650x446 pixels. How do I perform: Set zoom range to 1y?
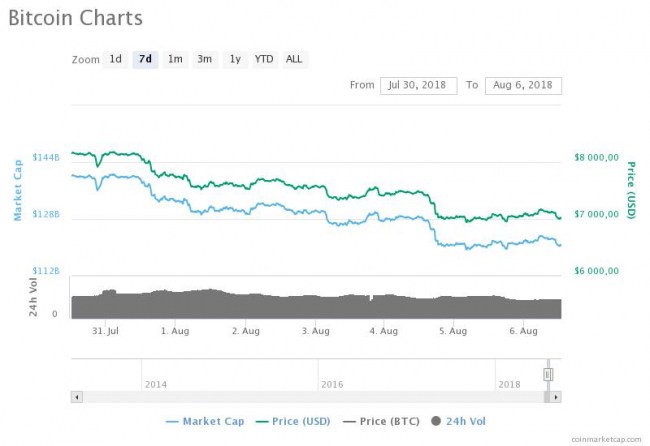(234, 59)
